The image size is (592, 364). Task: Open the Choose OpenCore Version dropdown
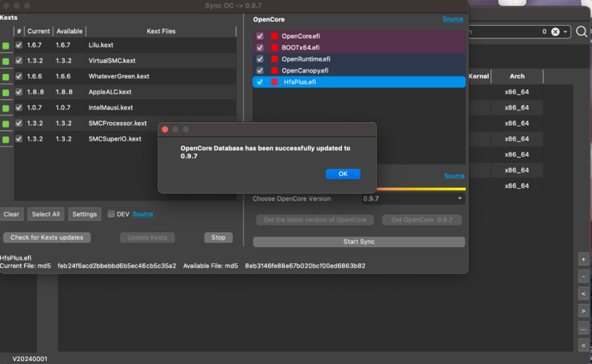(x=413, y=198)
